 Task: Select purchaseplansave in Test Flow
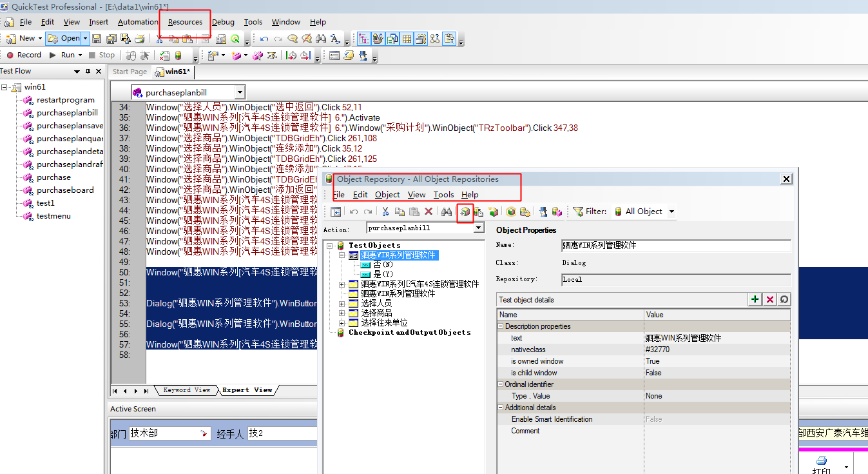70,126
